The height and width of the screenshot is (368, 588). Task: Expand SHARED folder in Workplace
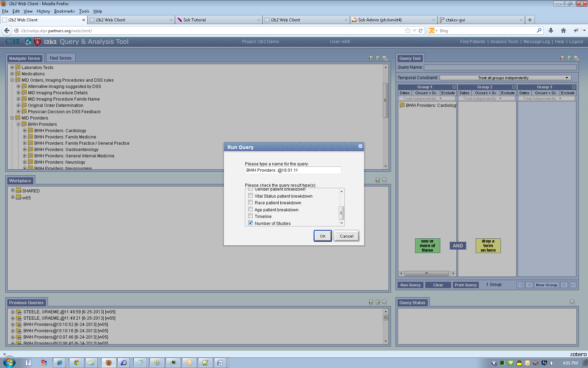point(13,190)
